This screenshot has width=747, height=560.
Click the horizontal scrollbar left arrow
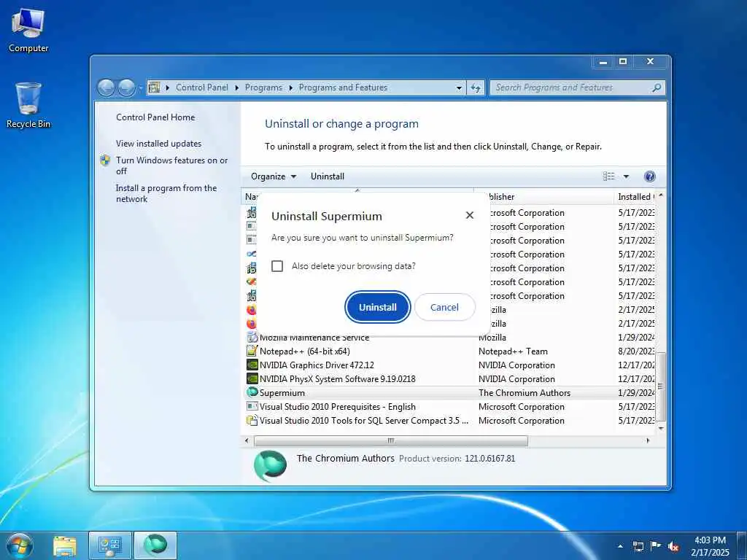point(247,441)
